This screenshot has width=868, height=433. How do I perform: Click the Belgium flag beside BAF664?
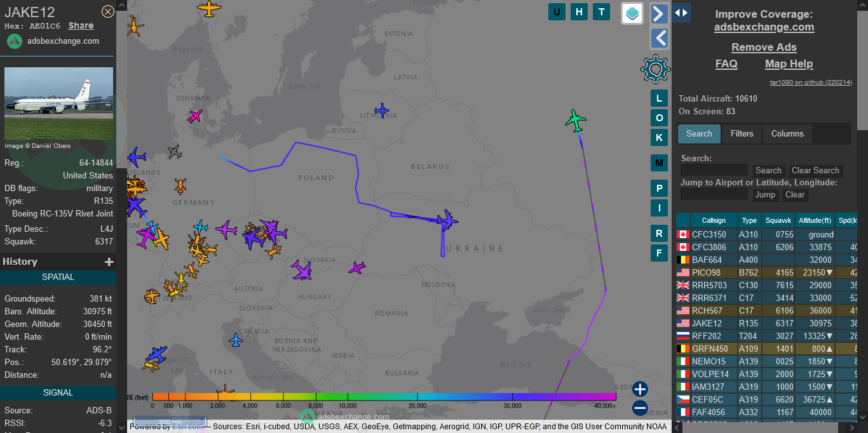click(x=683, y=260)
